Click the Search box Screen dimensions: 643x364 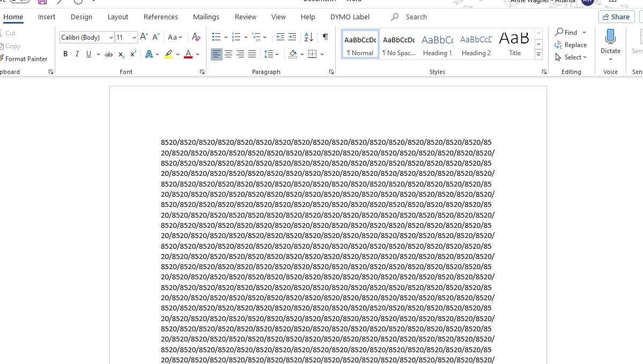click(x=409, y=17)
